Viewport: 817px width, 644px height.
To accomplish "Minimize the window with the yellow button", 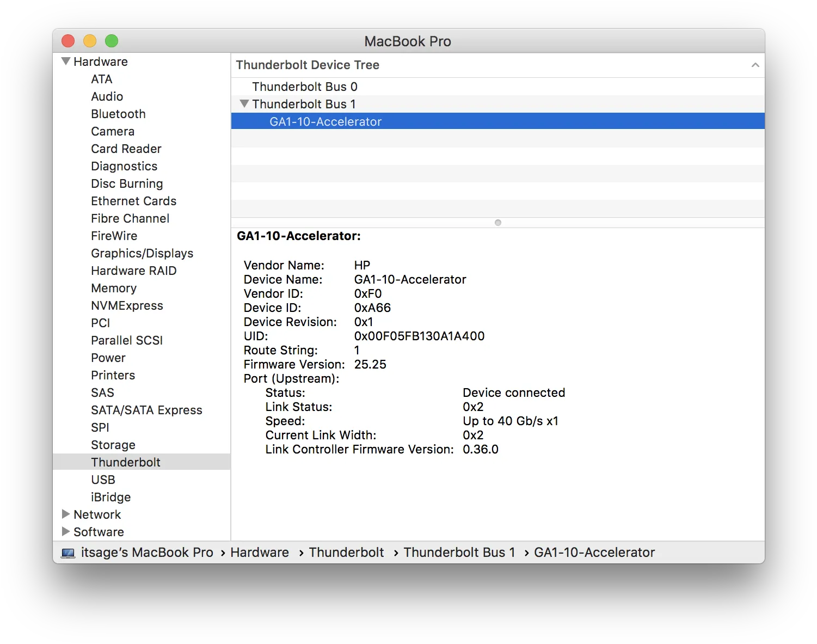I will [90, 41].
